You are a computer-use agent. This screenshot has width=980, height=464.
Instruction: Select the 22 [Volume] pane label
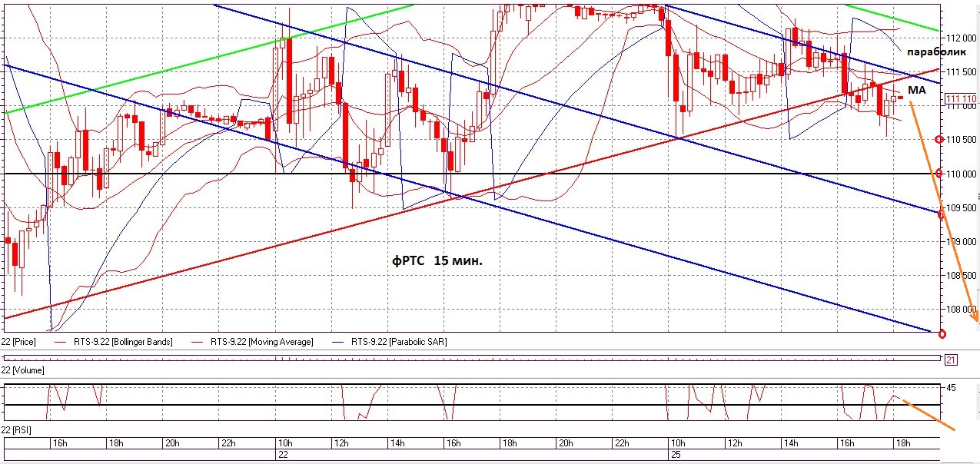click(22, 370)
